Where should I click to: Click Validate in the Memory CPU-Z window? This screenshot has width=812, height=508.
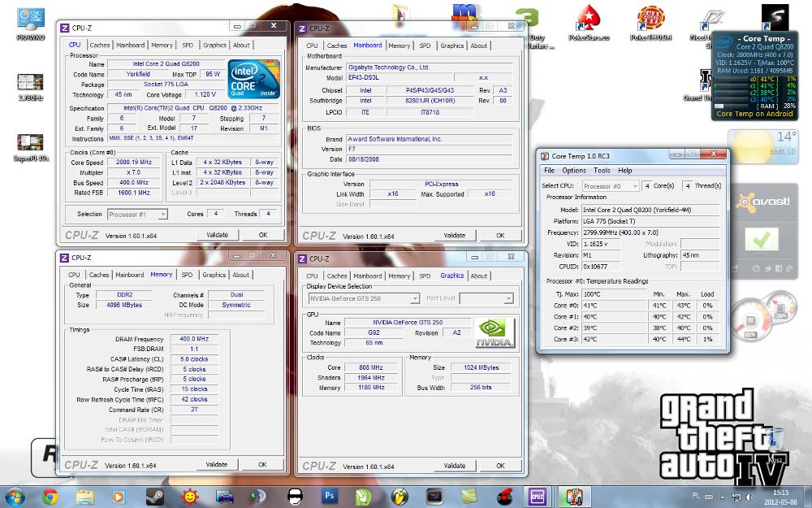pyautogui.click(x=217, y=464)
